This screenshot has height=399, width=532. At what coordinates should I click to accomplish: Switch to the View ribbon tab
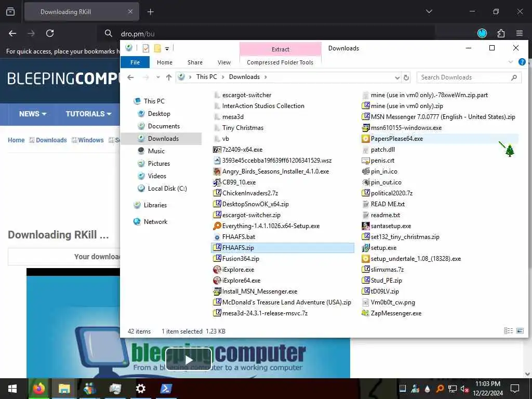(x=224, y=62)
